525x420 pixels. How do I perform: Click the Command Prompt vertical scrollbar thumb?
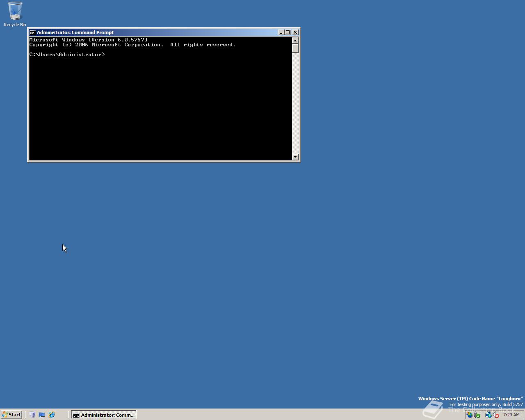point(295,48)
